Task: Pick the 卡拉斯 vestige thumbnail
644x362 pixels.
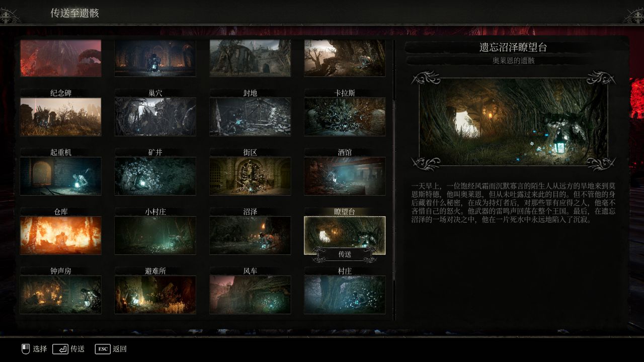Action: 345,117
